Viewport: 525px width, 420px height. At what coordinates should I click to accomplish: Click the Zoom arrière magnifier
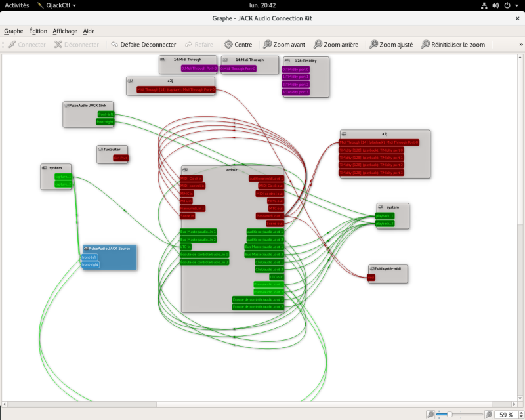[x=318, y=44]
